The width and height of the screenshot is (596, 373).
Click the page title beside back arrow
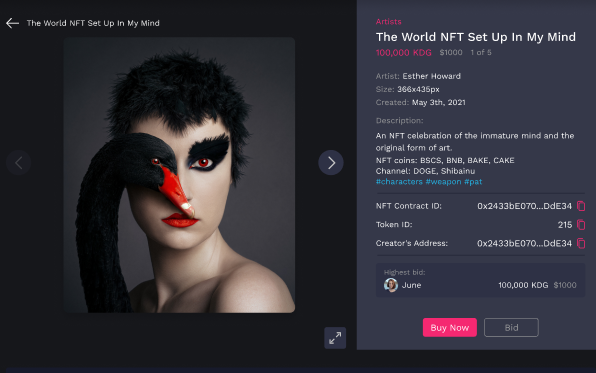[93, 23]
